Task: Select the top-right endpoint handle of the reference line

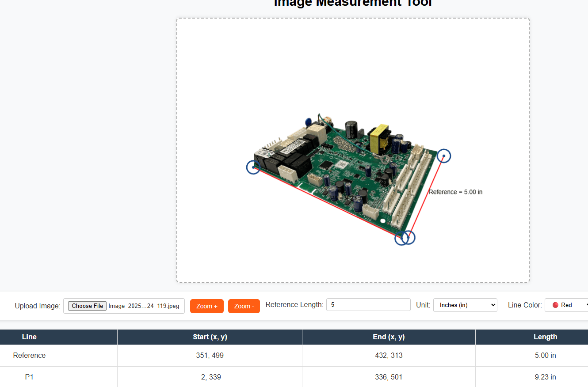Action: click(444, 156)
